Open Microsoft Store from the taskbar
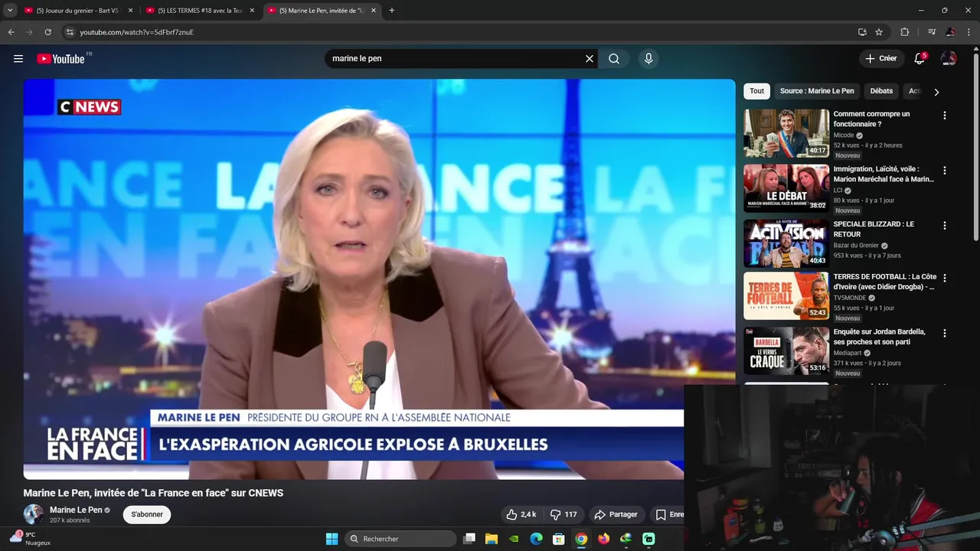Image resolution: width=980 pixels, height=551 pixels. (559, 539)
